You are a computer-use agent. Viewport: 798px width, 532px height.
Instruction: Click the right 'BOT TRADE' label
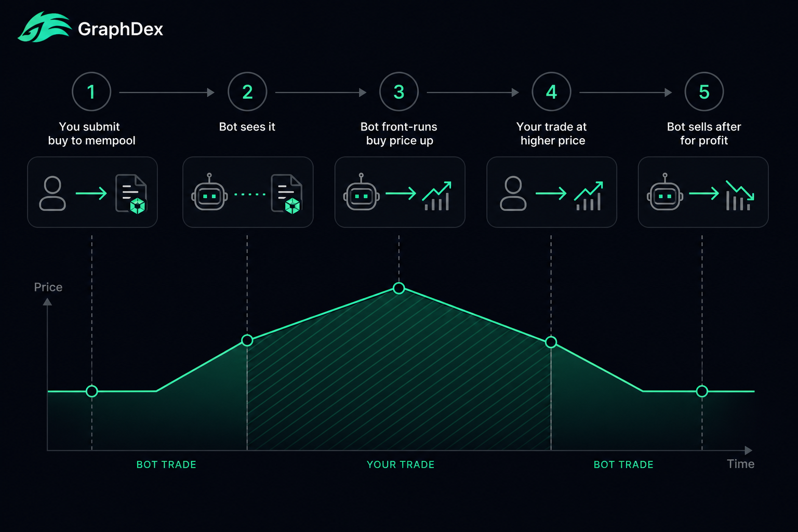(x=623, y=464)
